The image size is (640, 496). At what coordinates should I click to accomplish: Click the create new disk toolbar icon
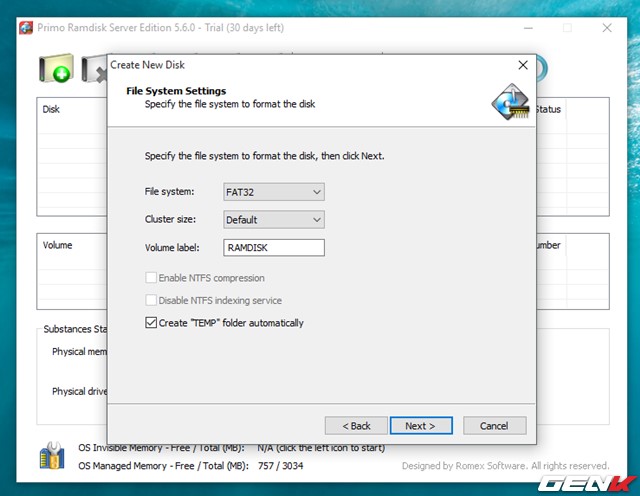tap(57, 68)
